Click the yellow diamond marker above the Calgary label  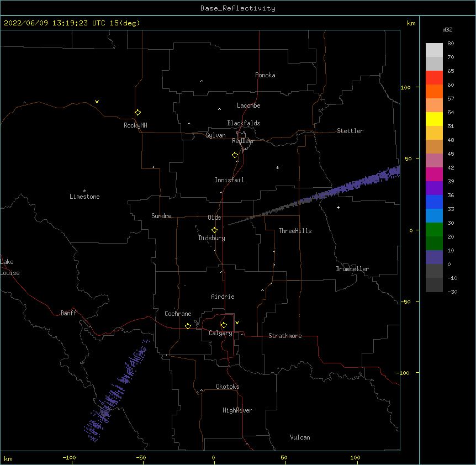[224, 325]
